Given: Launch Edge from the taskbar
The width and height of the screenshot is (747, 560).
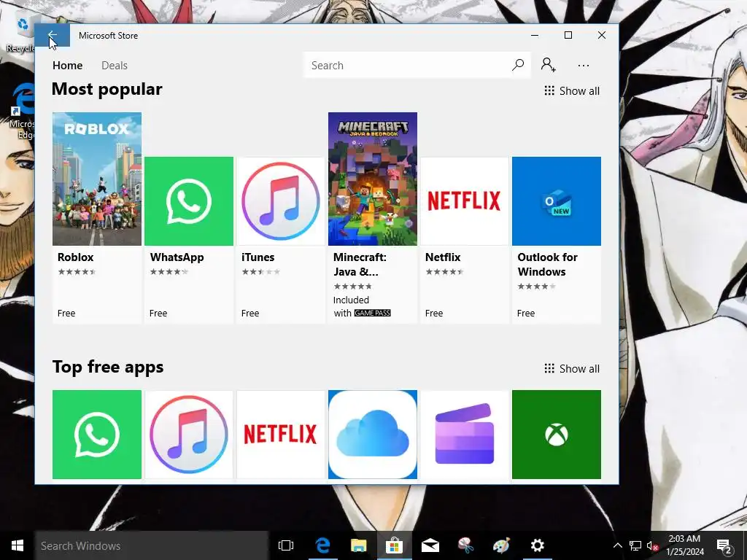Looking at the screenshot, I should [x=322, y=545].
